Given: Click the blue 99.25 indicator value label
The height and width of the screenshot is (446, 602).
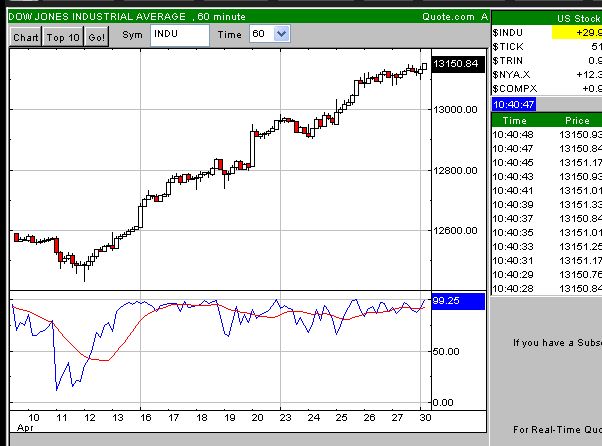Looking at the screenshot, I should coord(457,300).
